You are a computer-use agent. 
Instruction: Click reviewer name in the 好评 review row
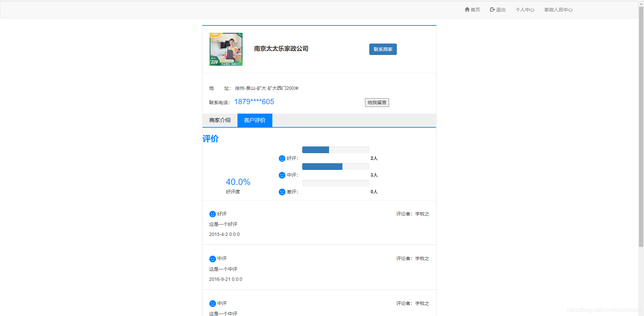pos(422,214)
